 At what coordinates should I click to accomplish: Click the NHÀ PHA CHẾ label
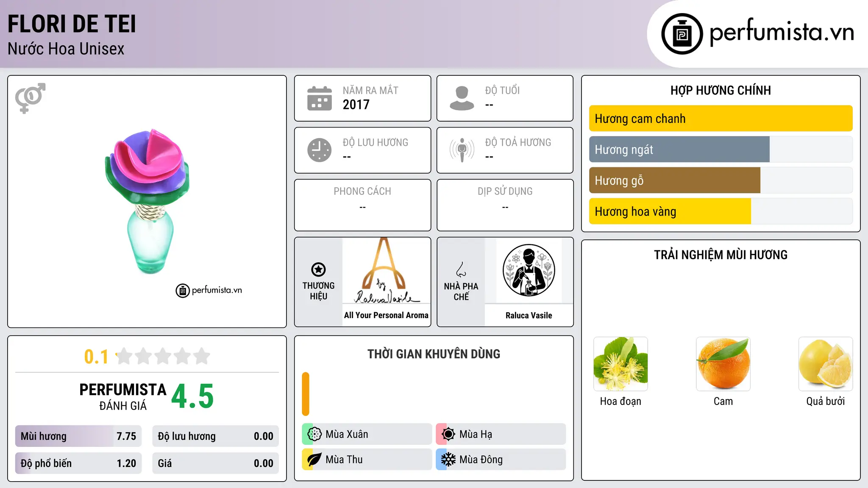point(461,291)
